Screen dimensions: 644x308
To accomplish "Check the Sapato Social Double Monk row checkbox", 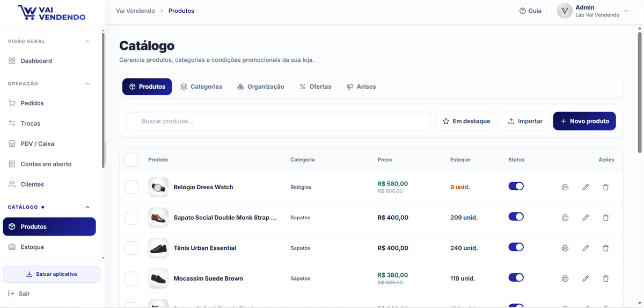I will [131, 218].
